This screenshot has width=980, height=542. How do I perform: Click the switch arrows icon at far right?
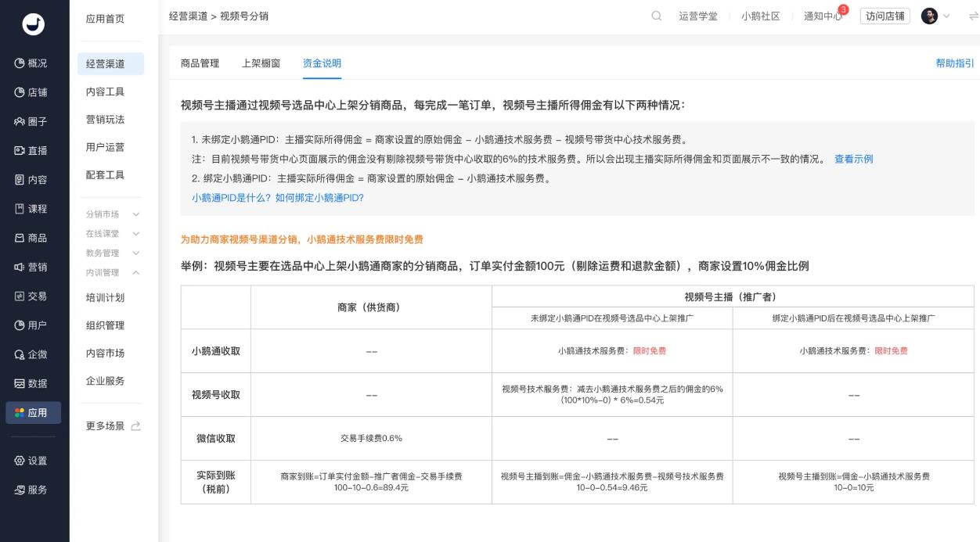pos(974,16)
